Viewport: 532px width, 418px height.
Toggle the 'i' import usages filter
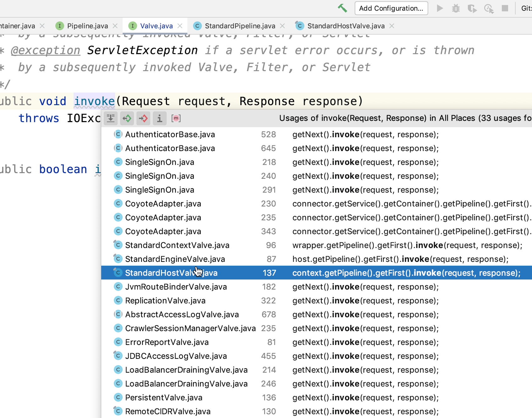tap(160, 118)
